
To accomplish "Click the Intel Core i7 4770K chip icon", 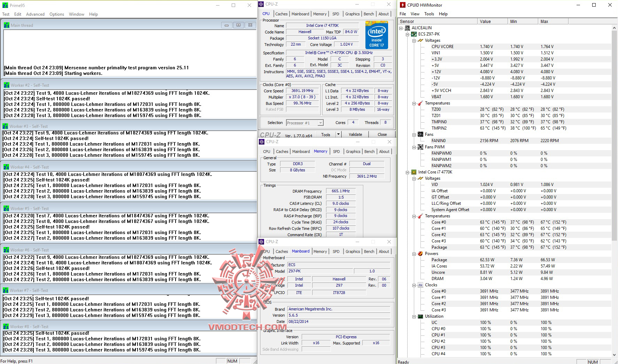I will pos(414,172).
